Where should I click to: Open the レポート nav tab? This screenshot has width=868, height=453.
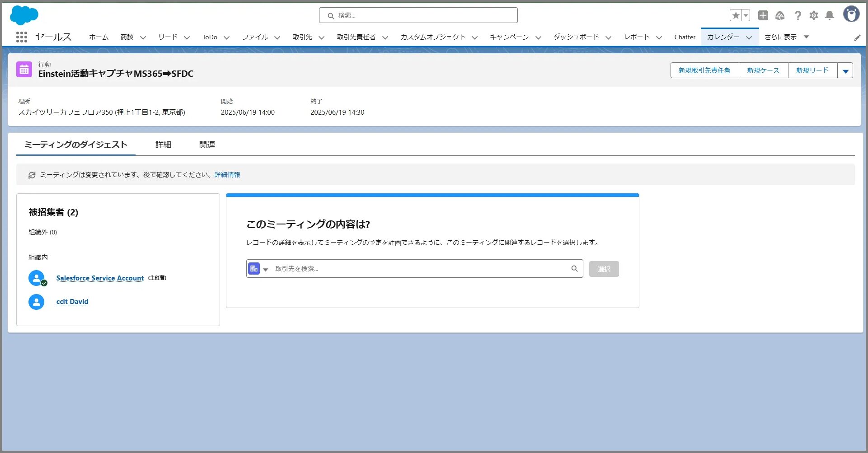click(x=637, y=37)
